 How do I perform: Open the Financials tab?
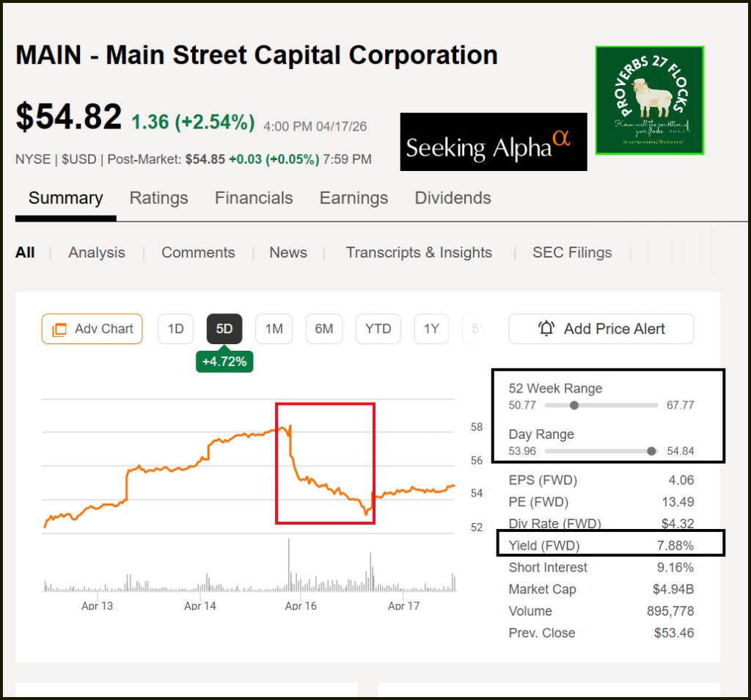coord(254,198)
